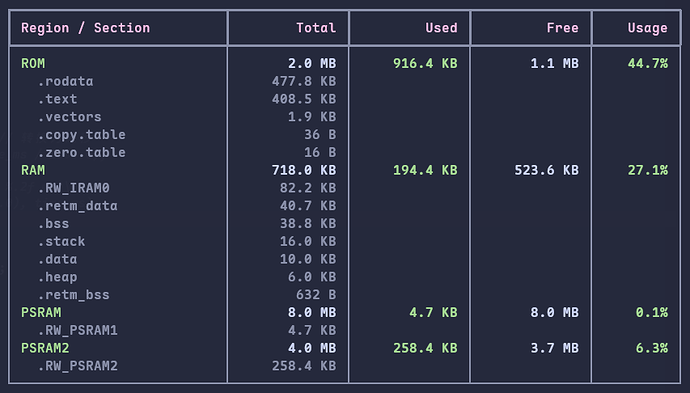Image resolution: width=690 pixels, height=393 pixels.
Task: Click the 632 B .retm_bss size
Action: coord(316,294)
